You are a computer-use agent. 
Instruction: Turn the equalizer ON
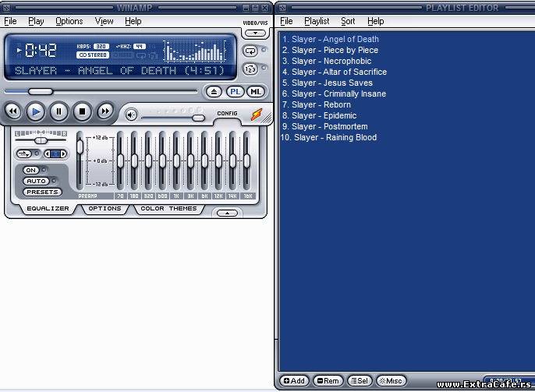pos(31,170)
